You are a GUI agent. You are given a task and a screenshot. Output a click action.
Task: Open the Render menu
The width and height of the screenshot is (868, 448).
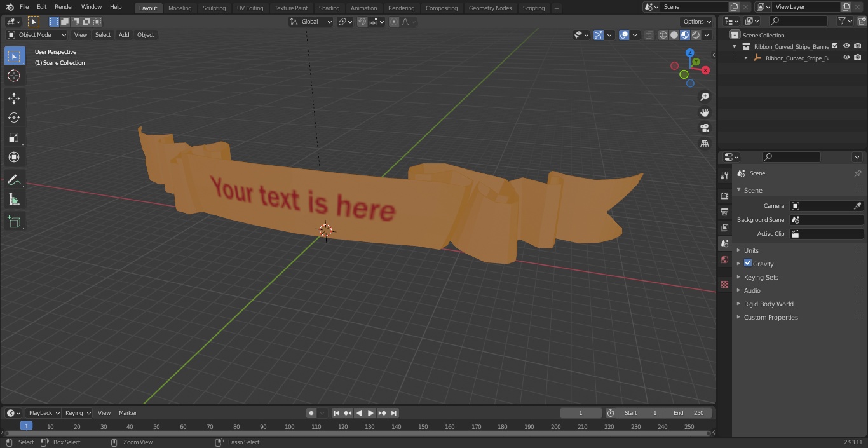(x=64, y=7)
